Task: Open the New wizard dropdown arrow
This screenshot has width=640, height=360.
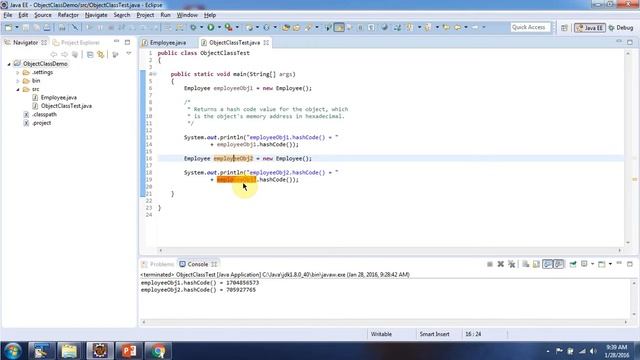Action: pos(17,27)
